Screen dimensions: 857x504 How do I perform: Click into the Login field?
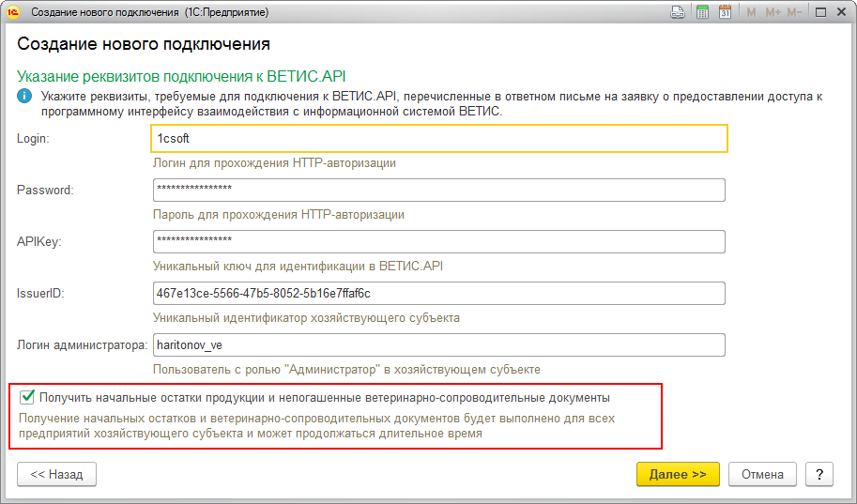coord(439,138)
